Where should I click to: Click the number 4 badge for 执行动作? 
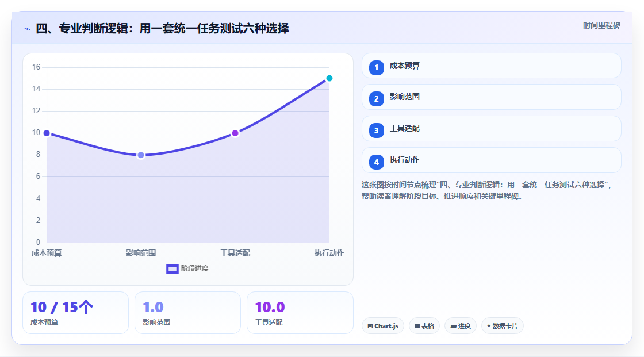[376, 162]
